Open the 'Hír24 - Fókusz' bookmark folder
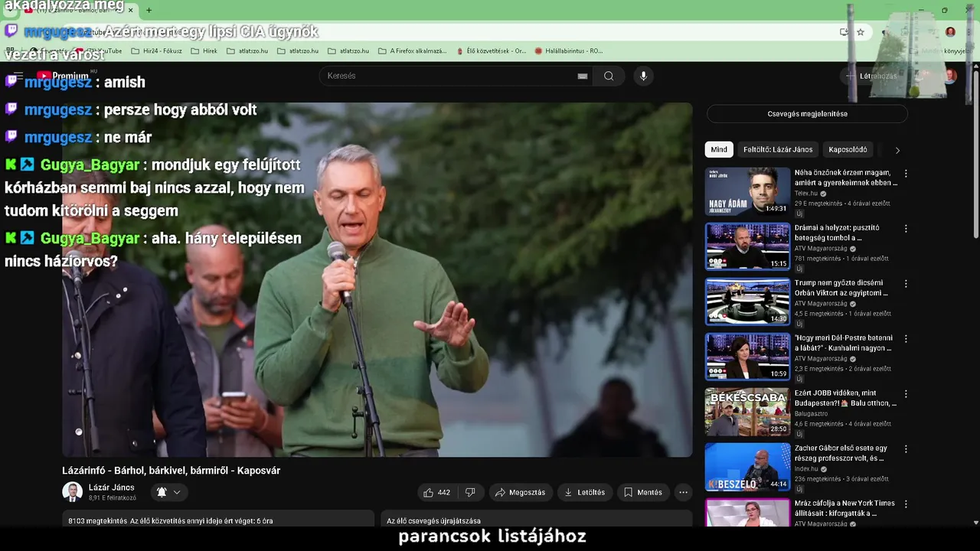The height and width of the screenshot is (551, 980). 156,51
